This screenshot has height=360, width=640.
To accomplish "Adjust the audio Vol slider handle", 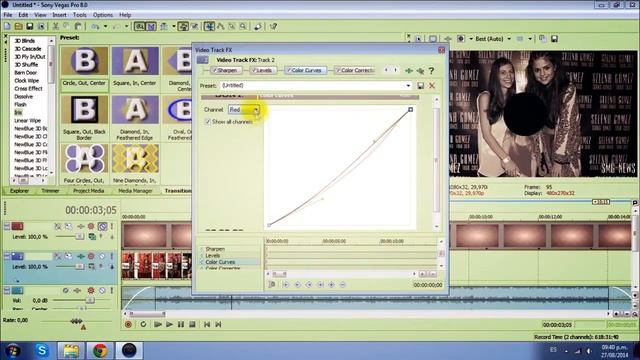I will point(89,300).
